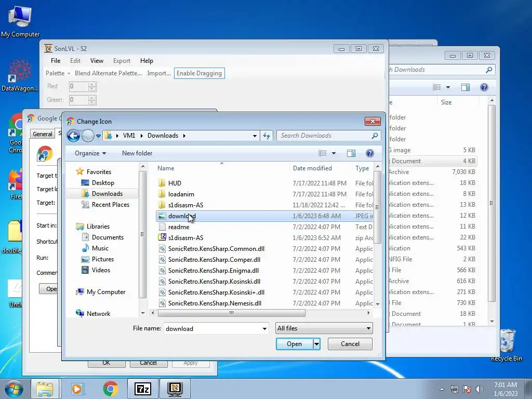This screenshot has width=532, height=399.
Task: Select the download JPEG file
Action: click(264, 216)
